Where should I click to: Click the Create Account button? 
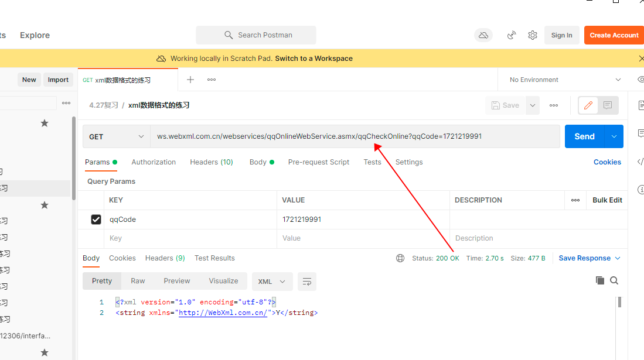click(614, 35)
